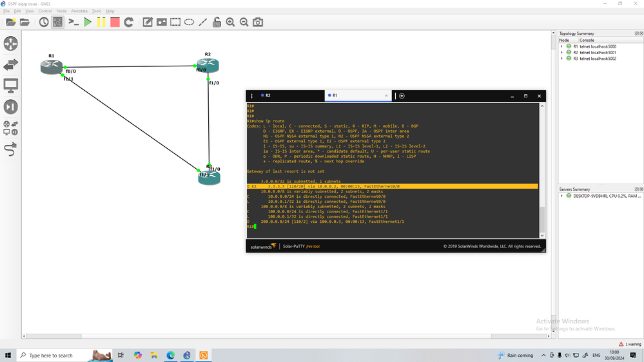Image resolution: width=644 pixels, height=362 pixels.
Task: Open the View menu
Action: point(30,11)
